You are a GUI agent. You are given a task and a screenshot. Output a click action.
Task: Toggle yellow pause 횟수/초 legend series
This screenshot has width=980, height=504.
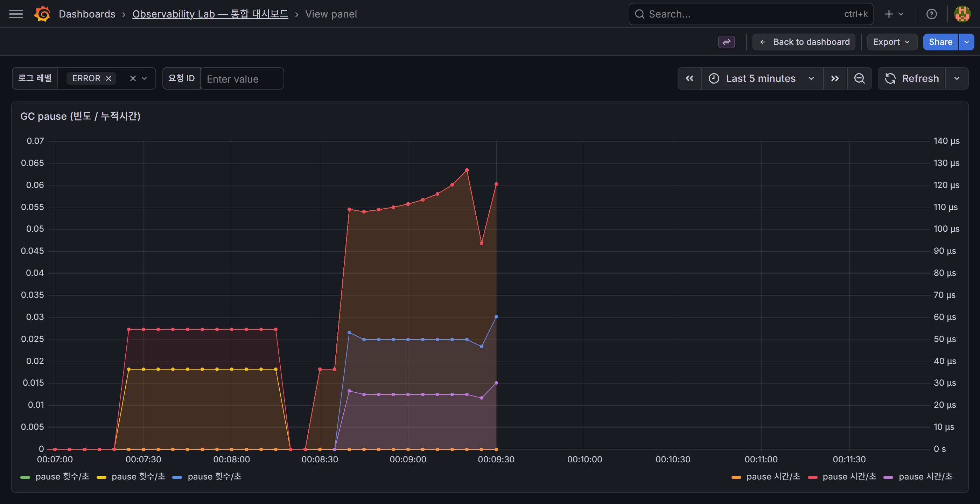139,477
